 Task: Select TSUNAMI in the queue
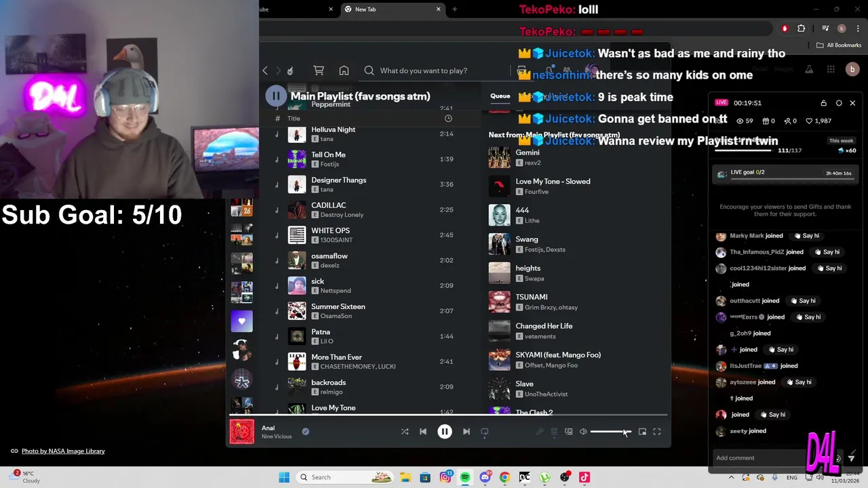pyautogui.click(x=576, y=302)
